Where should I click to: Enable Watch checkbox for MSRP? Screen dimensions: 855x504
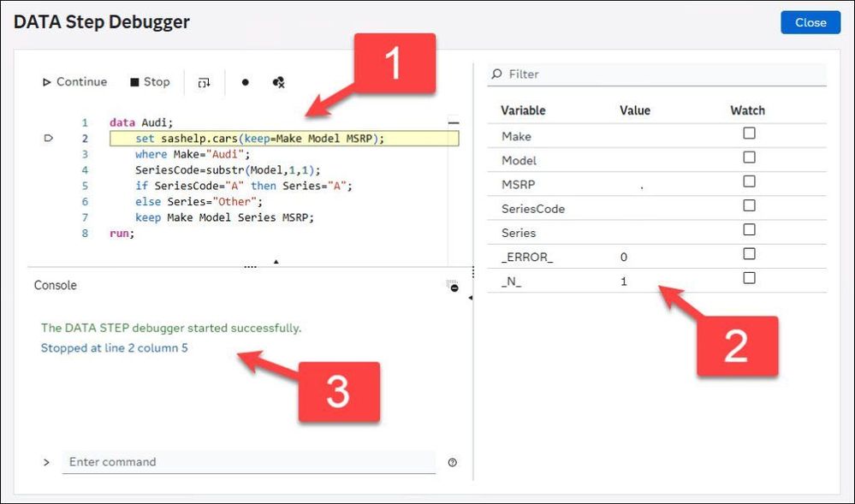(749, 181)
